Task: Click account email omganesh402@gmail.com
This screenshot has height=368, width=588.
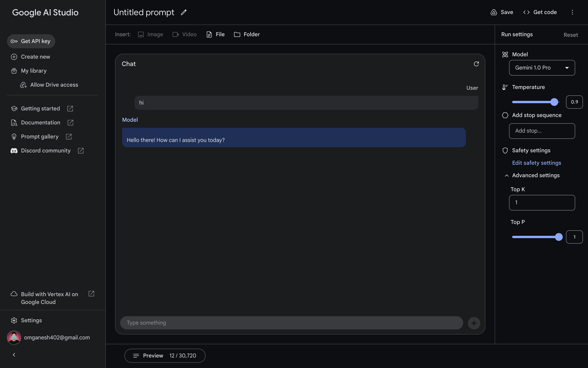Action: pyautogui.click(x=57, y=338)
